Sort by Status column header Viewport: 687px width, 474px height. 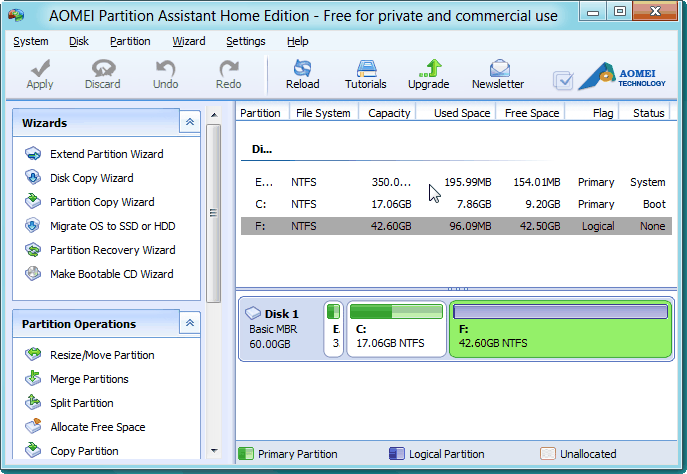pos(645,113)
